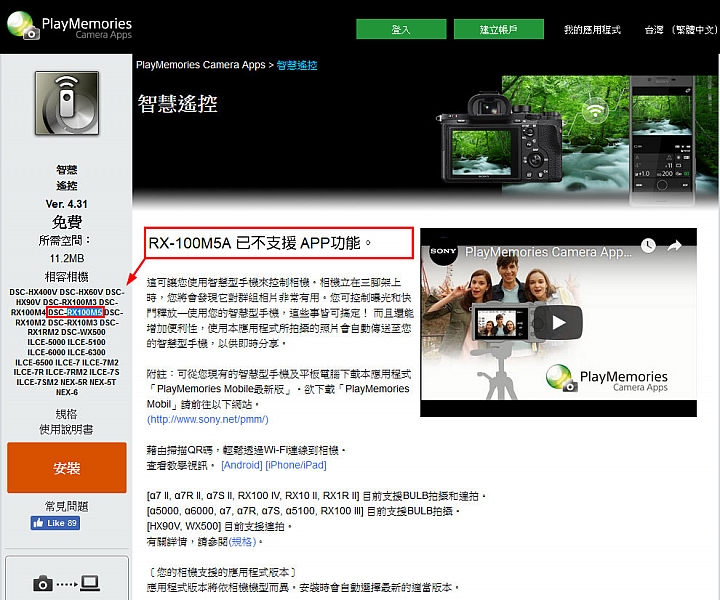Click the video Watch Later clock icon
The image size is (720, 600).
[648, 246]
